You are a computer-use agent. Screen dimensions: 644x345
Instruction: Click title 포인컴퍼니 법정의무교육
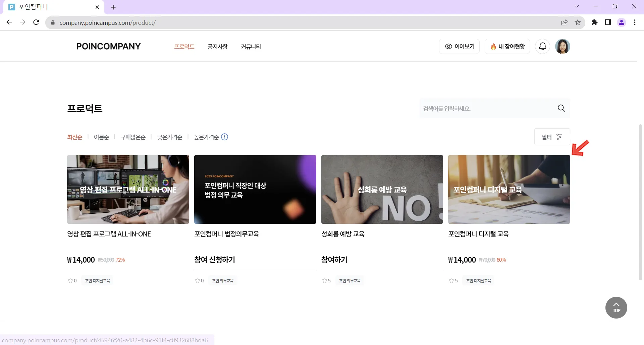tap(227, 234)
